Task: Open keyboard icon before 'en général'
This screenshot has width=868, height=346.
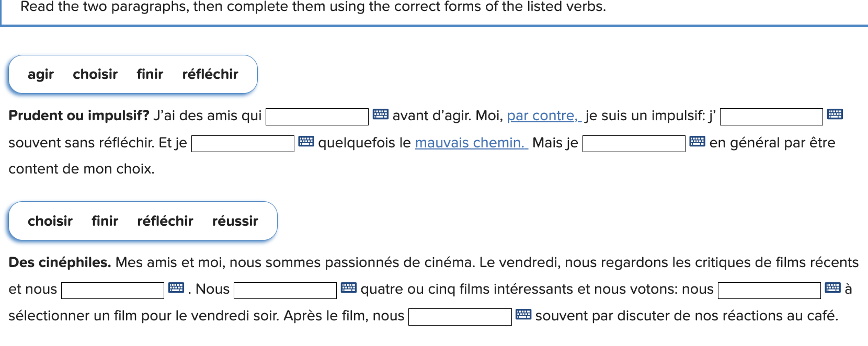Action: [697, 141]
